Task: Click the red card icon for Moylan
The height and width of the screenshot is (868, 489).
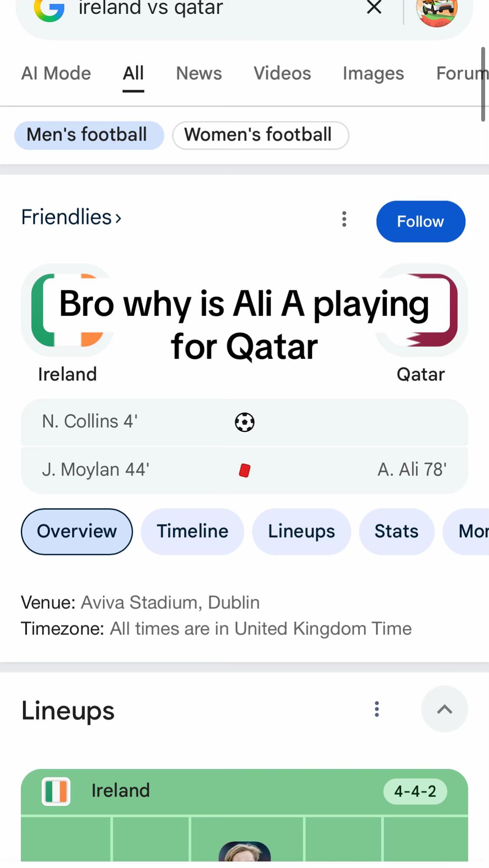Action: coord(244,470)
